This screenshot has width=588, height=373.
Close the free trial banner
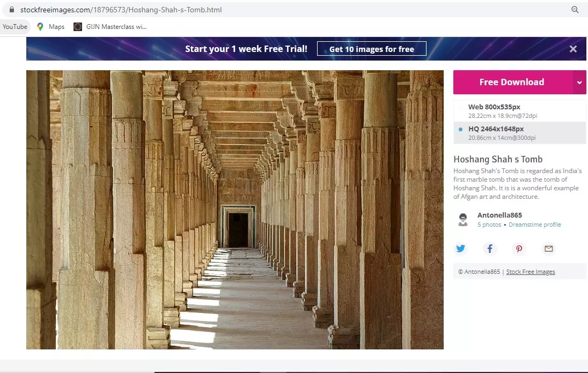coord(573,49)
